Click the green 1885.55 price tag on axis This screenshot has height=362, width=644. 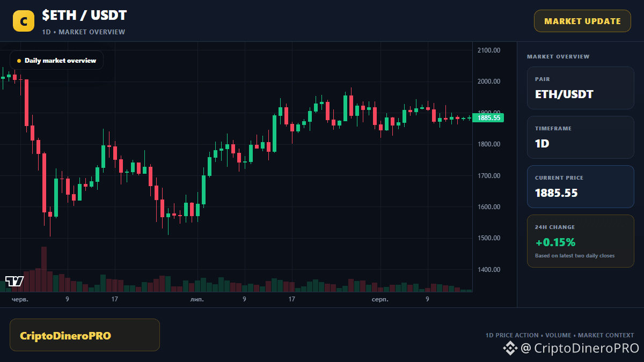tap(488, 118)
